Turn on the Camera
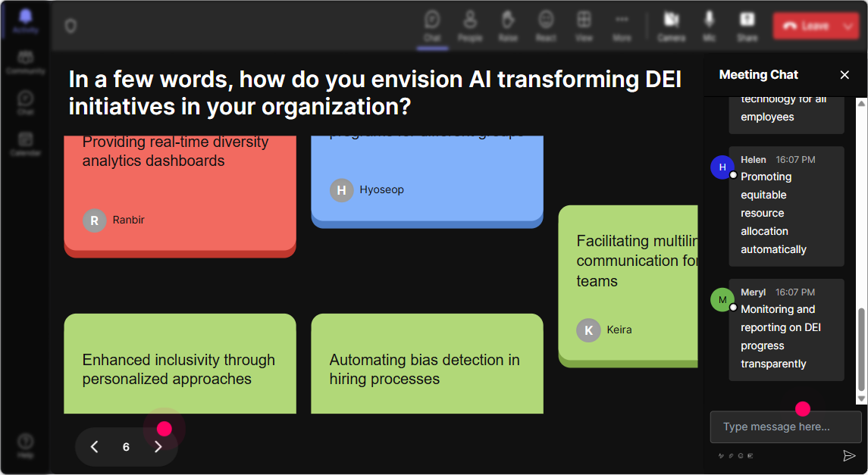 (672, 26)
